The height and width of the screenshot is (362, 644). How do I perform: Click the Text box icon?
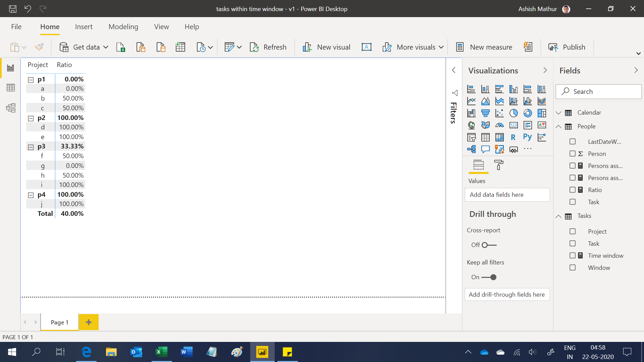pos(367,47)
